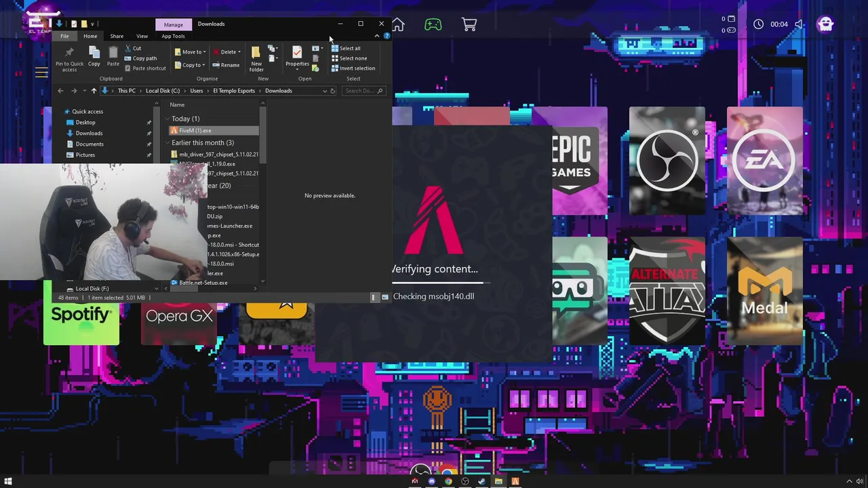
Task: Open Discord from the taskbar
Action: point(432,481)
